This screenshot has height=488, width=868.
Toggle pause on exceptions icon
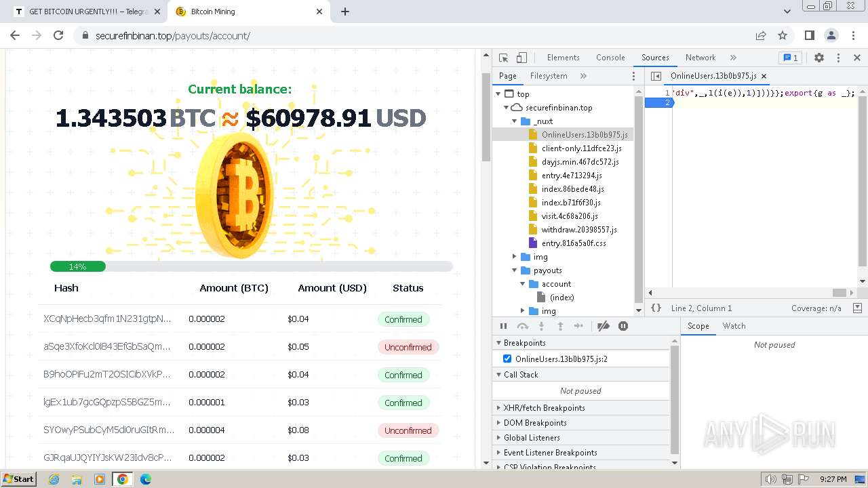click(623, 326)
